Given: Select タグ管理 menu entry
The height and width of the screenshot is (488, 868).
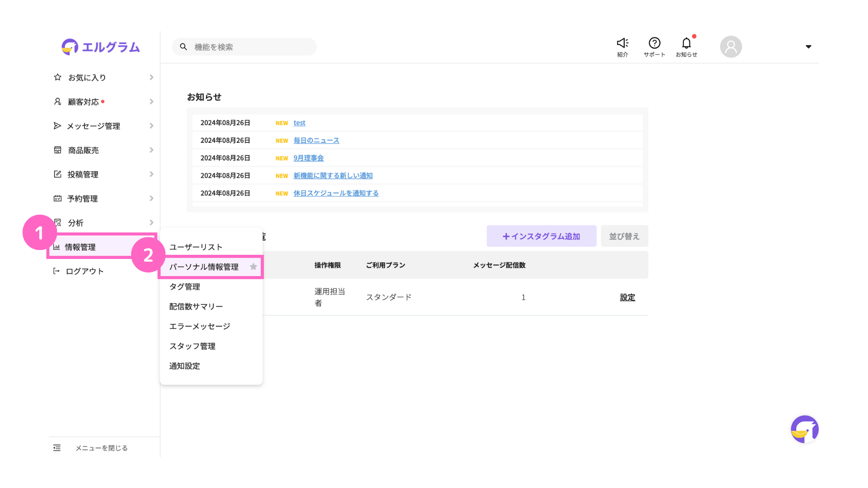Looking at the screenshot, I should pos(184,286).
